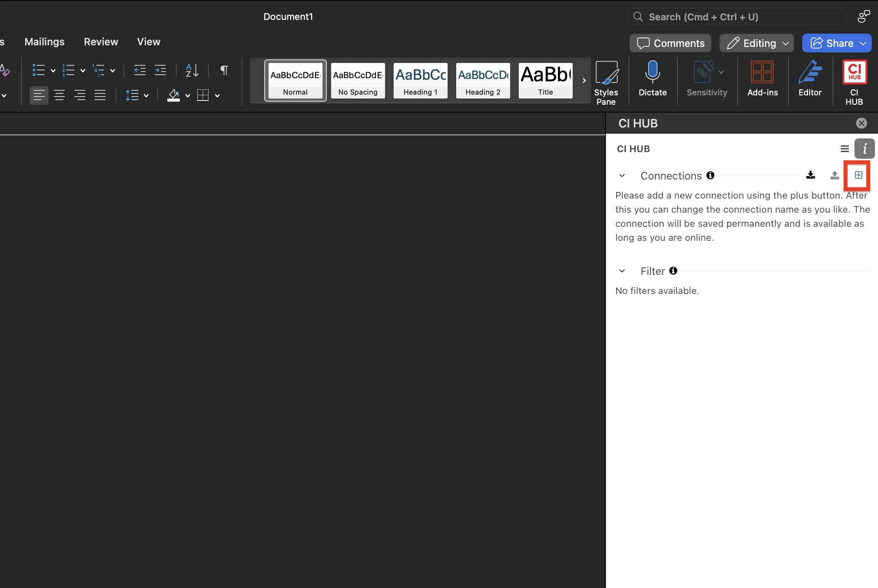This screenshot has width=878, height=588.
Task: Open line spacing options
Action: pyautogui.click(x=132, y=95)
